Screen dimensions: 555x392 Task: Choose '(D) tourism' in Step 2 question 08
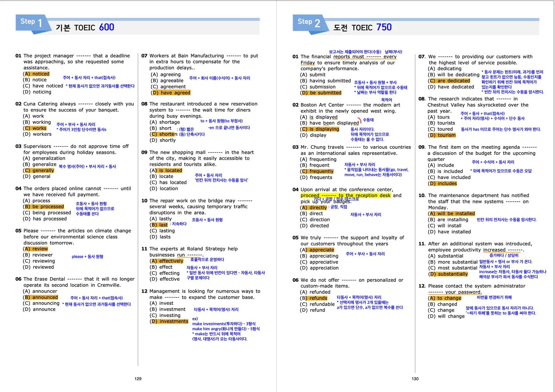click(x=442, y=135)
